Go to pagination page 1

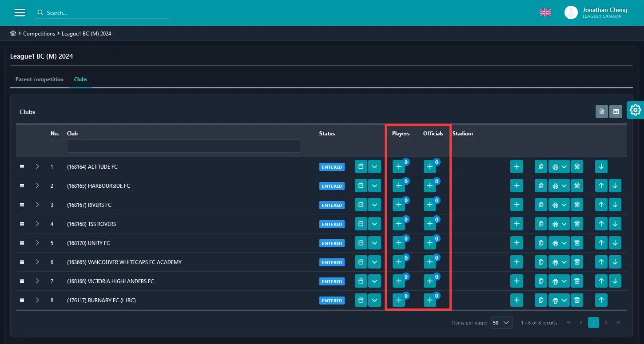[593, 322]
